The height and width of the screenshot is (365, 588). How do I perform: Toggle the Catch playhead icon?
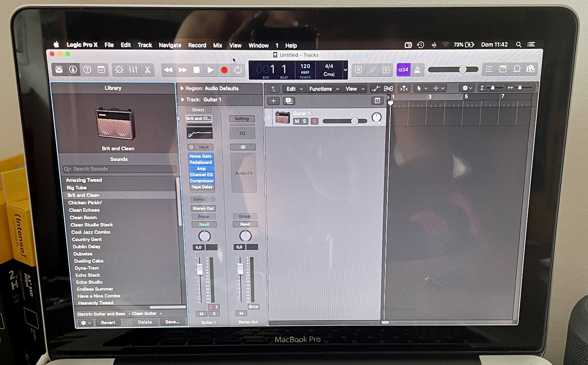pyautogui.click(x=404, y=89)
